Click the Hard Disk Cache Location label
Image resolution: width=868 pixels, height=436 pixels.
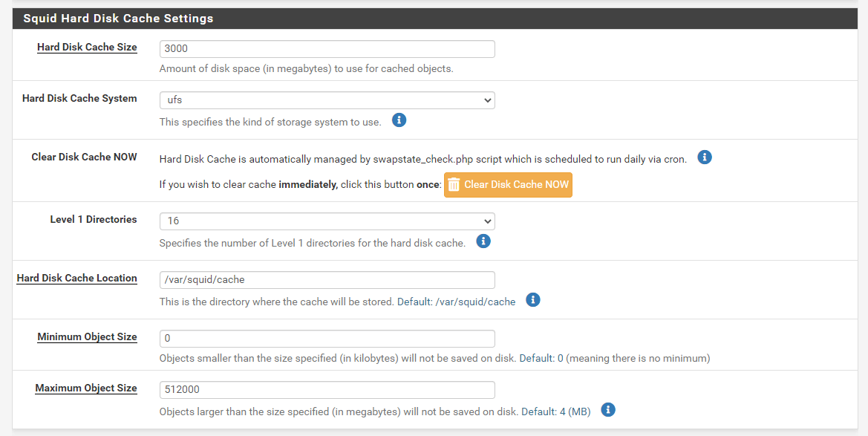point(77,278)
